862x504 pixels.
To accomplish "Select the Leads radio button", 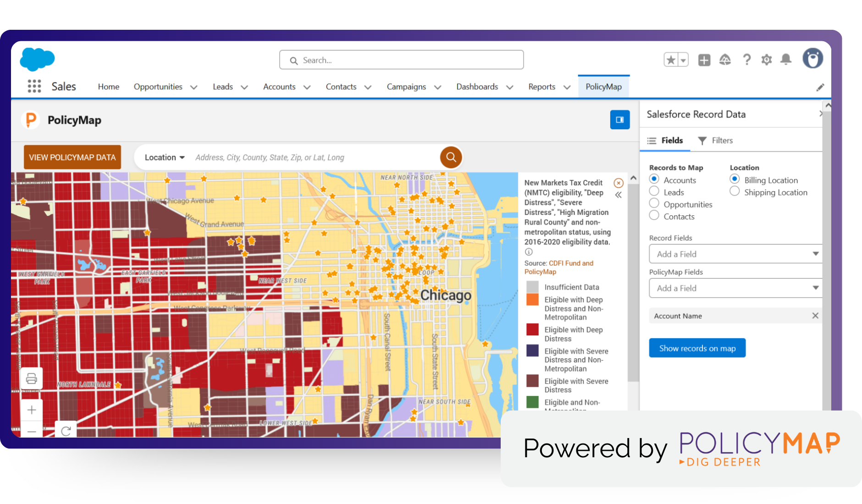I will pos(654,192).
